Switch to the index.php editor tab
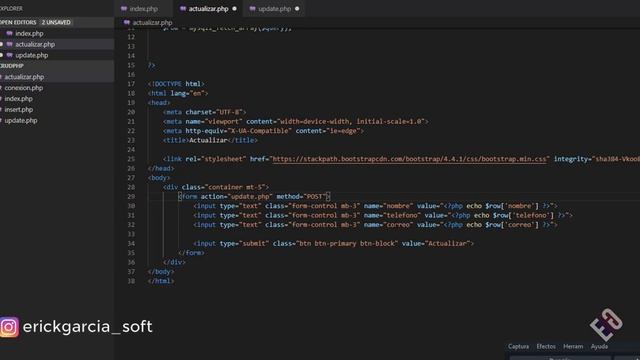Viewport: 640px width, 360px height. point(143,9)
